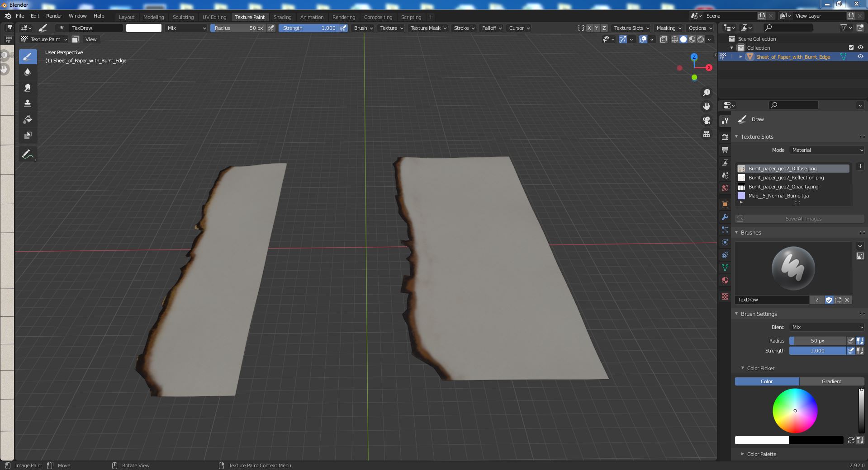The width and height of the screenshot is (868, 470).
Task: Click the X axis on navigation gizmo
Action: tap(709, 67)
